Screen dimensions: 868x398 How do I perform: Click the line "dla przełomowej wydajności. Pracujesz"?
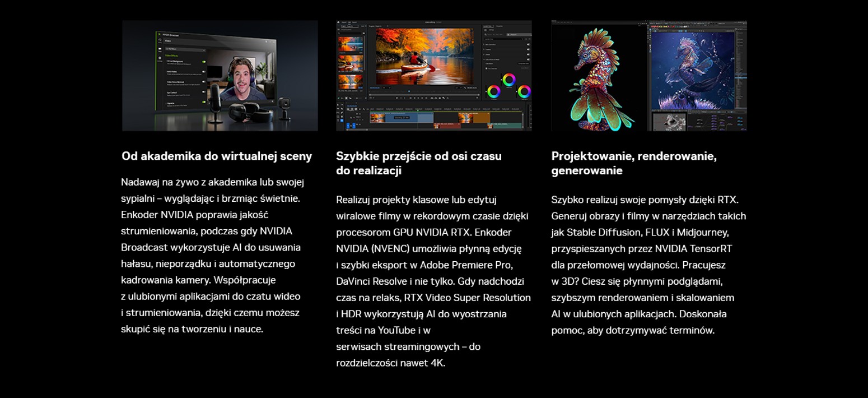point(638,265)
